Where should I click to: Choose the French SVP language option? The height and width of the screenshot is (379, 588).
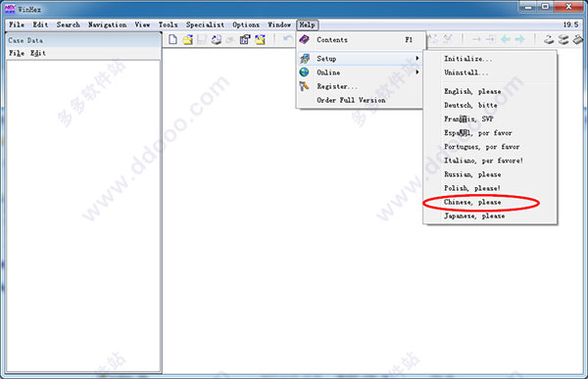tap(490, 118)
